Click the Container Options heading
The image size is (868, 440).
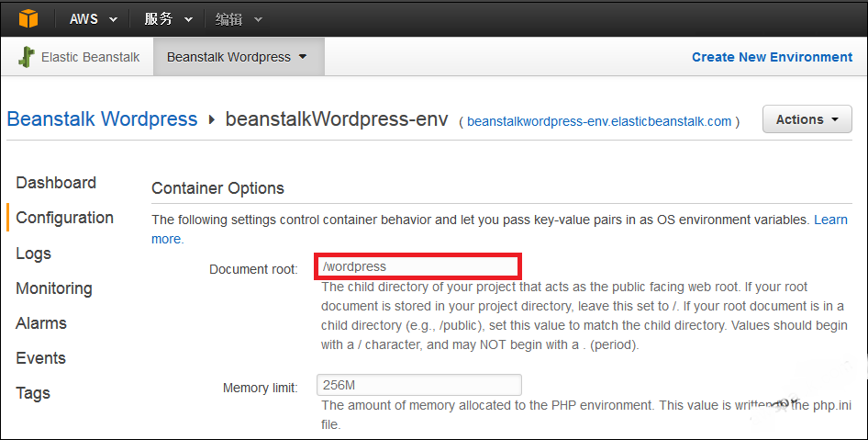pos(217,188)
